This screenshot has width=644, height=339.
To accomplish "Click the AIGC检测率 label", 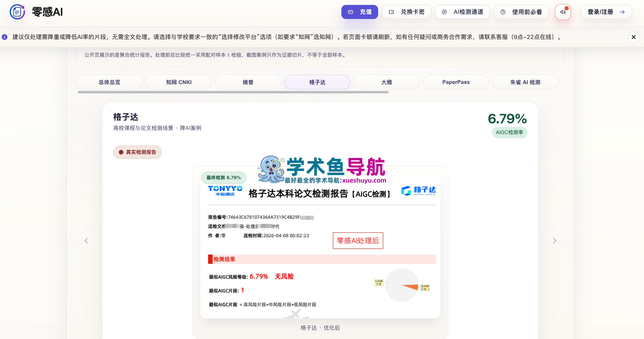I will coord(510,133).
